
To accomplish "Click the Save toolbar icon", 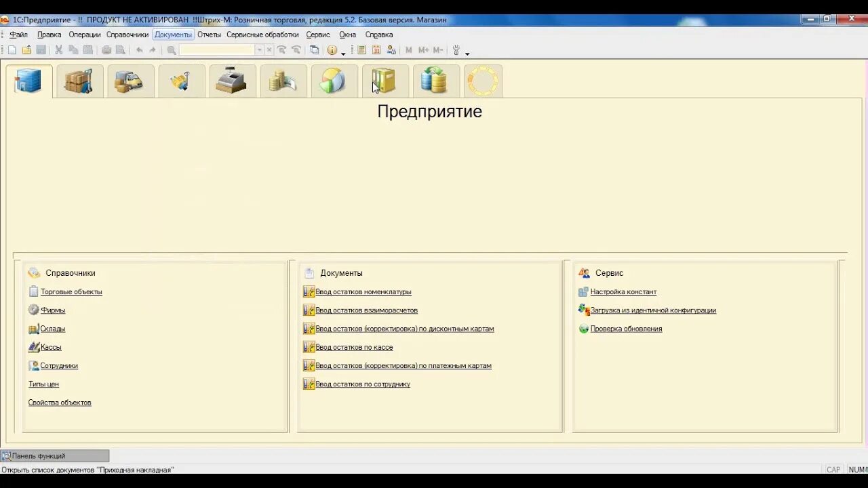I will pyautogui.click(x=41, y=50).
